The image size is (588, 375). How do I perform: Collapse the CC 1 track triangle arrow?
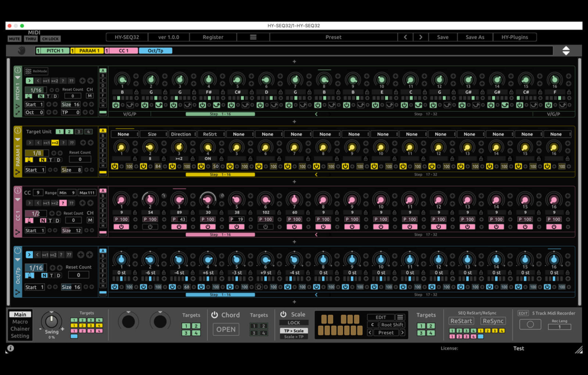click(18, 199)
